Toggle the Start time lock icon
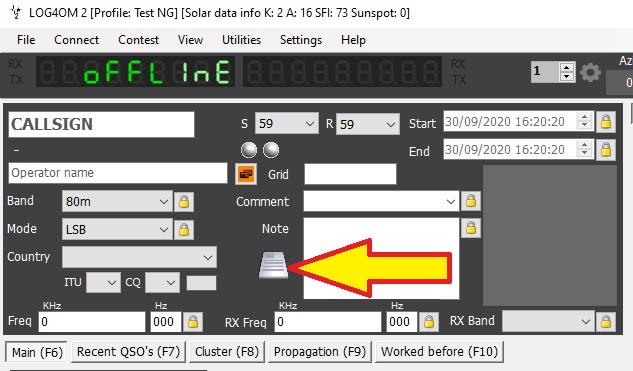The height and width of the screenshot is (371, 633). [606, 122]
